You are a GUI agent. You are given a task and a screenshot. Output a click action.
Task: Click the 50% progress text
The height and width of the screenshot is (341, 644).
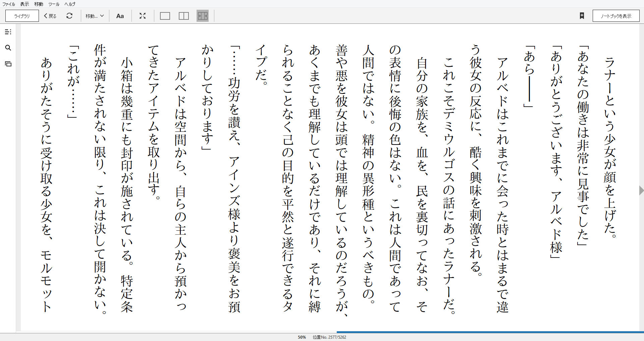302,337
